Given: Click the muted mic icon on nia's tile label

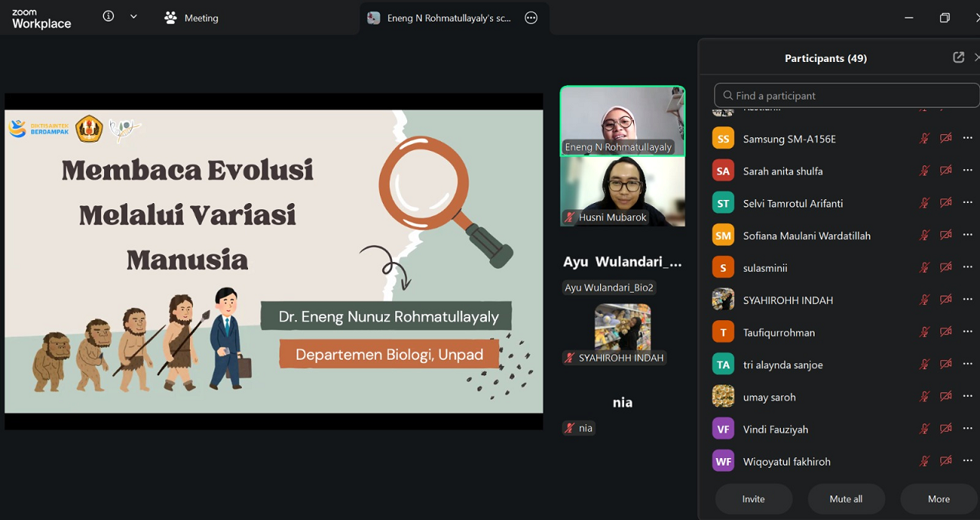Looking at the screenshot, I should tap(570, 428).
